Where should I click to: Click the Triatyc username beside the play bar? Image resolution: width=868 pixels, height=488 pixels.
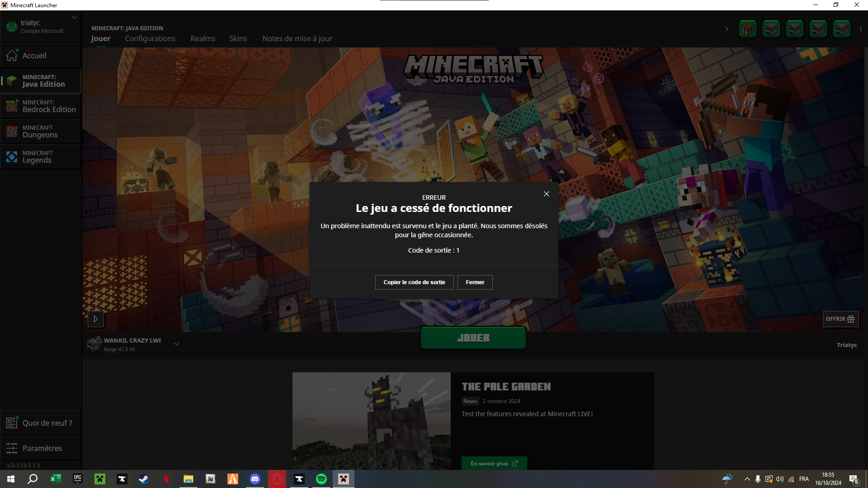click(x=847, y=345)
